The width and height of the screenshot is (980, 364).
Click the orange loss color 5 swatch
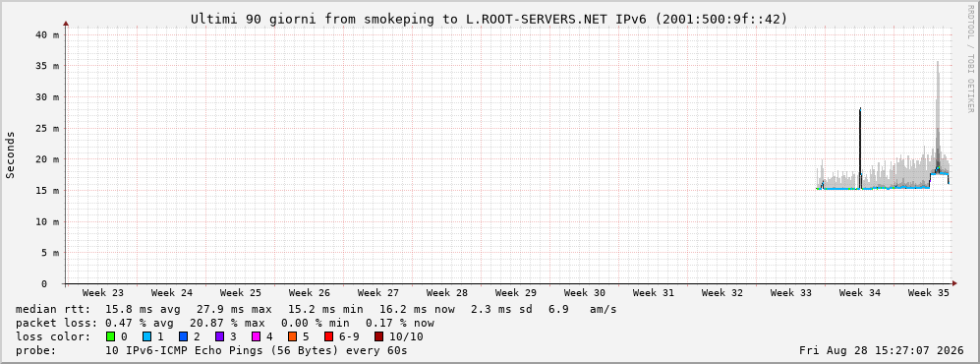pos(292,336)
